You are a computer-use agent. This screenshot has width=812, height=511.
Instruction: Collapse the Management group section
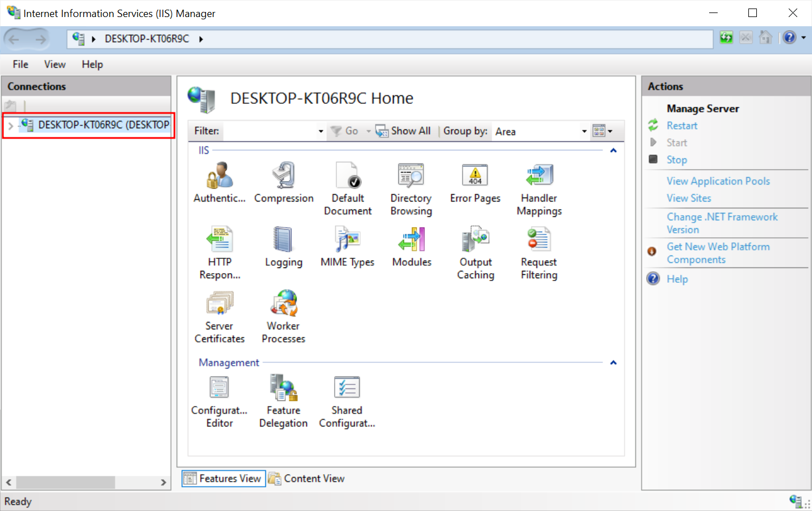click(x=613, y=362)
